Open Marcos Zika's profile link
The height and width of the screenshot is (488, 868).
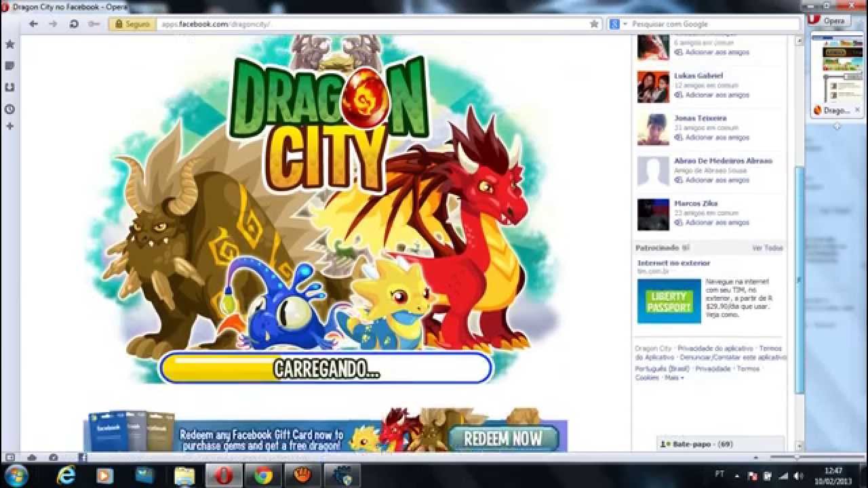[x=696, y=203]
